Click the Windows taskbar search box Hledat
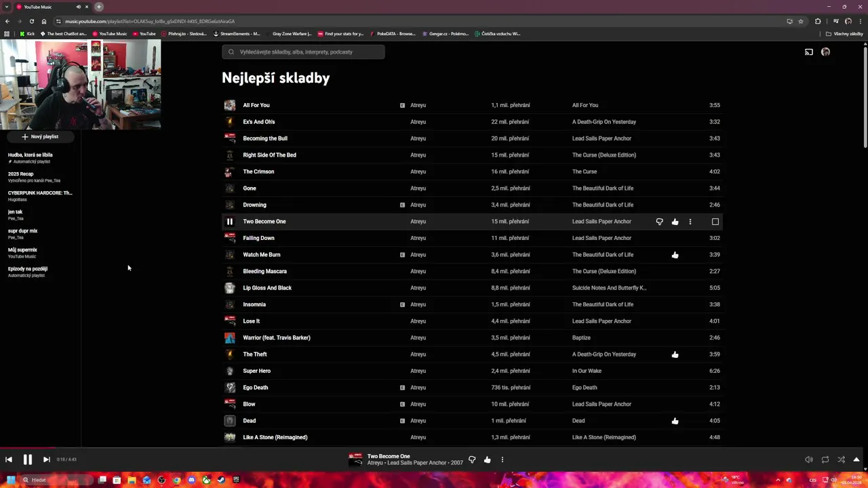Screen dimensions: 868x488 point(56,480)
